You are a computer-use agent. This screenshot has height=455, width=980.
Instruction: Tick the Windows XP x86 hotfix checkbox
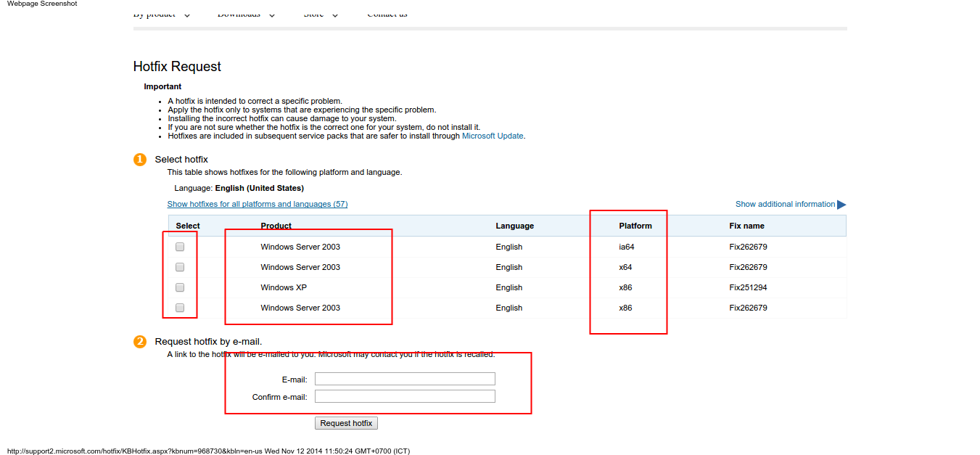click(x=180, y=287)
